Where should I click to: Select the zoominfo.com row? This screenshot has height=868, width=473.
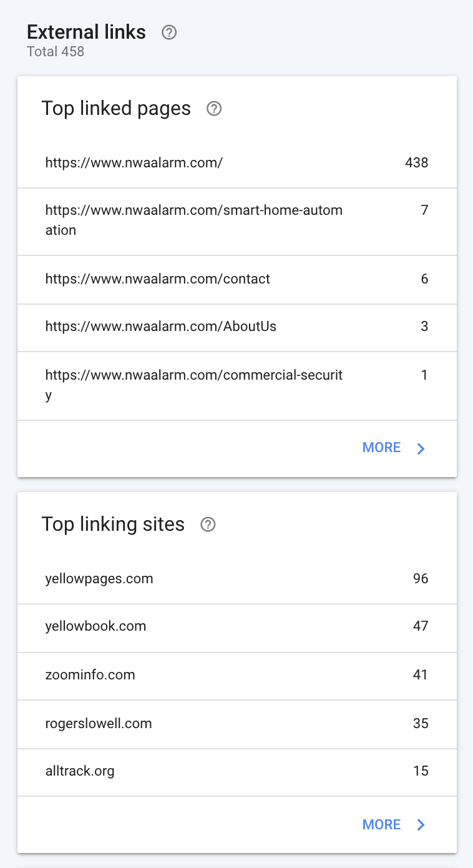click(90, 674)
